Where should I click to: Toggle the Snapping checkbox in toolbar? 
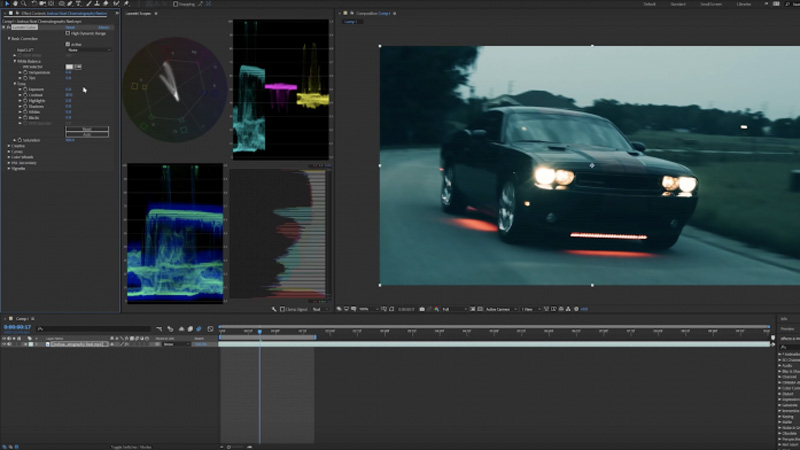pos(175,4)
